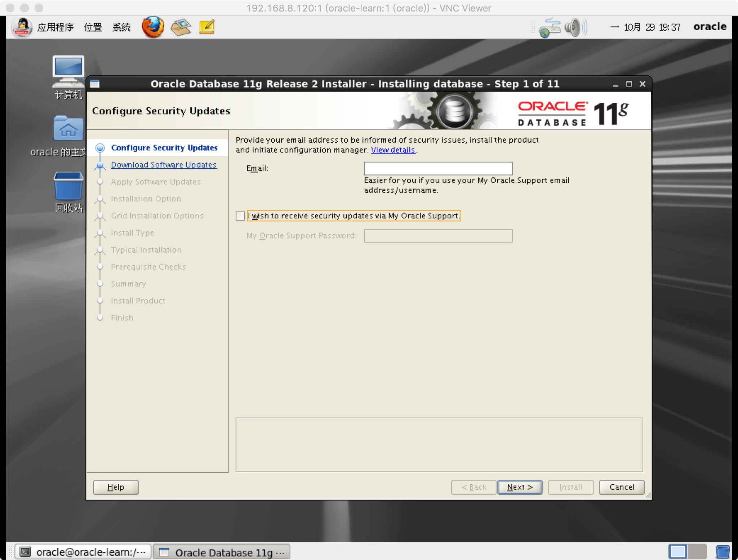Toggle 'I wish to receive security updates' checkbox
Image resolution: width=738 pixels, height=560 pixels.
tap(240, 216)
